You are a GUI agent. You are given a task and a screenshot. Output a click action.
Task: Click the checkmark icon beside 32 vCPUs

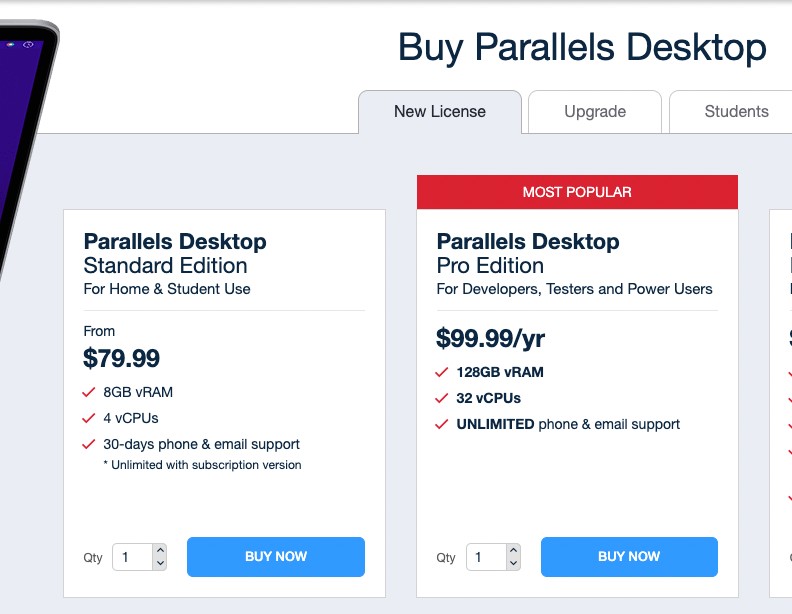pyautogui.click(x=442, y=398)
